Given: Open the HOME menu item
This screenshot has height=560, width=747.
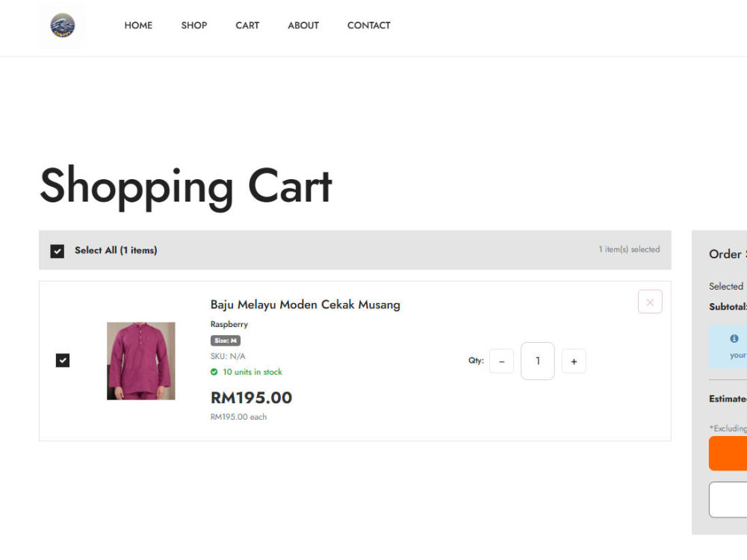Looking at the screenshot, I should (138, 25).
